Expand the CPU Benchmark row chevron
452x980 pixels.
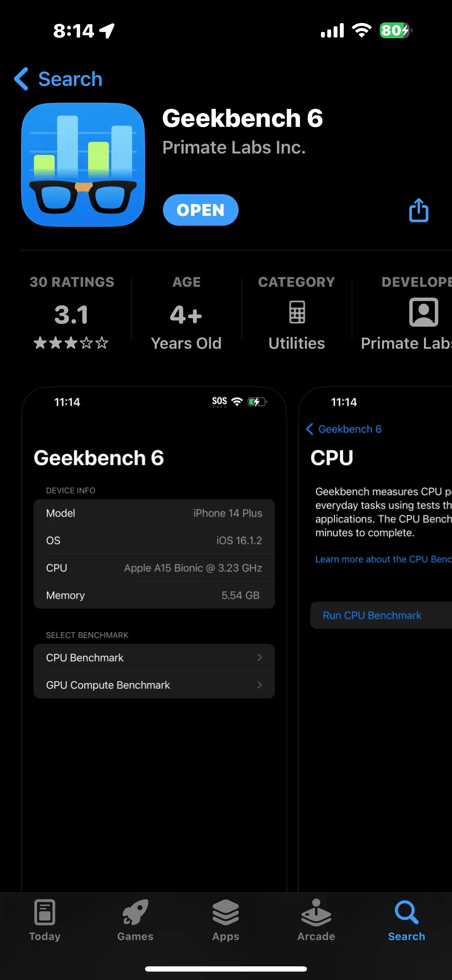pos(260,658)
